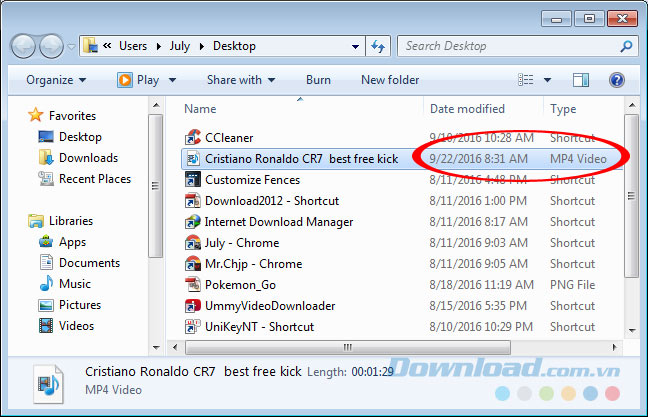The width and height of the screenshot is (648, 417).
Task: Click Desktop in the address path
Action: [x=234, y=46]
